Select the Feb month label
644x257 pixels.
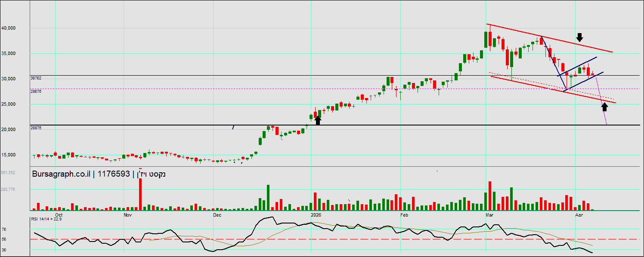tap(404, 214)
